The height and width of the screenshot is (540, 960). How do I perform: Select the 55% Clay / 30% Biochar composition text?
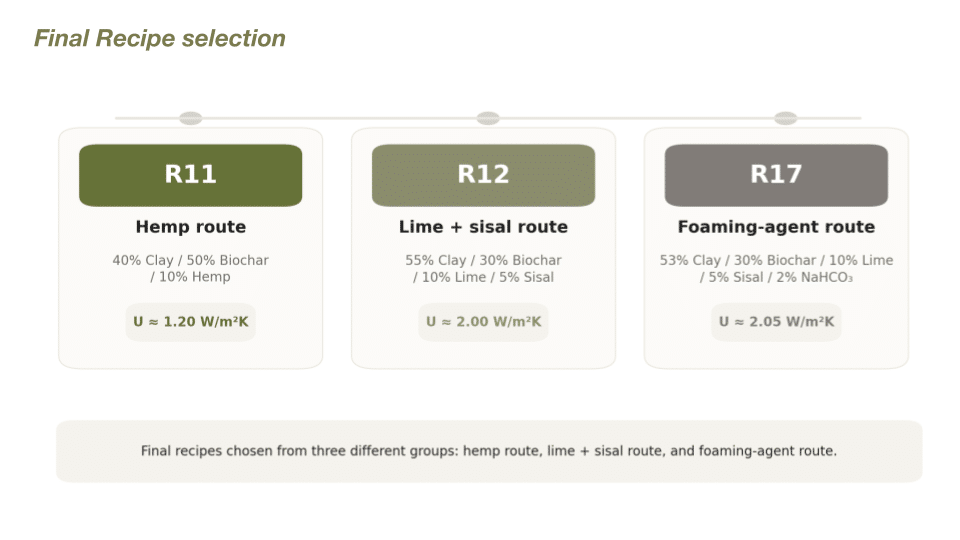point(483,260)
